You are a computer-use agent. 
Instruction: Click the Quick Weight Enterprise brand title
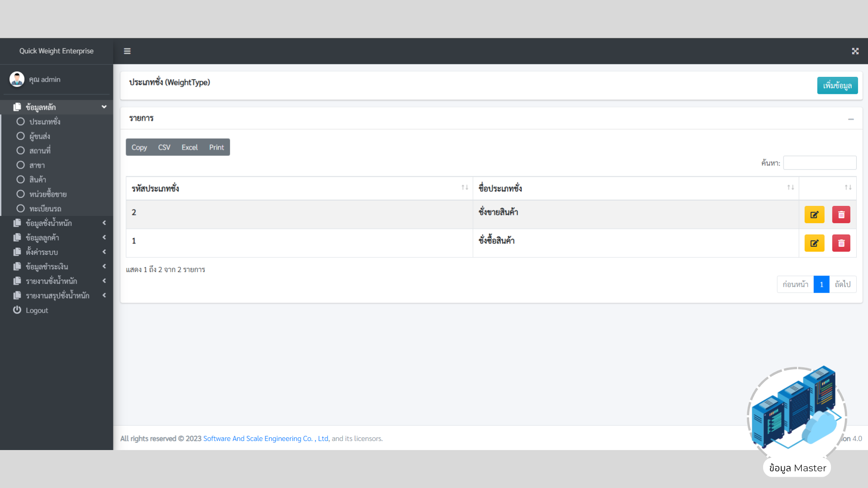pos(57,51)
